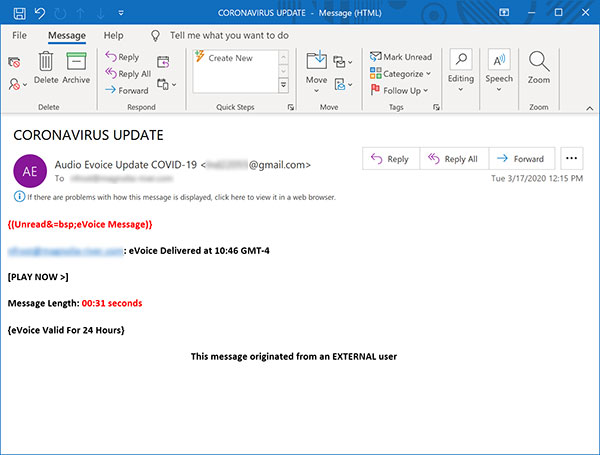Click the CORONAVIRUS UPDATE subject heading
Image resolution: width=600 pixels, height=455 pixels.
tap(88, 135)
